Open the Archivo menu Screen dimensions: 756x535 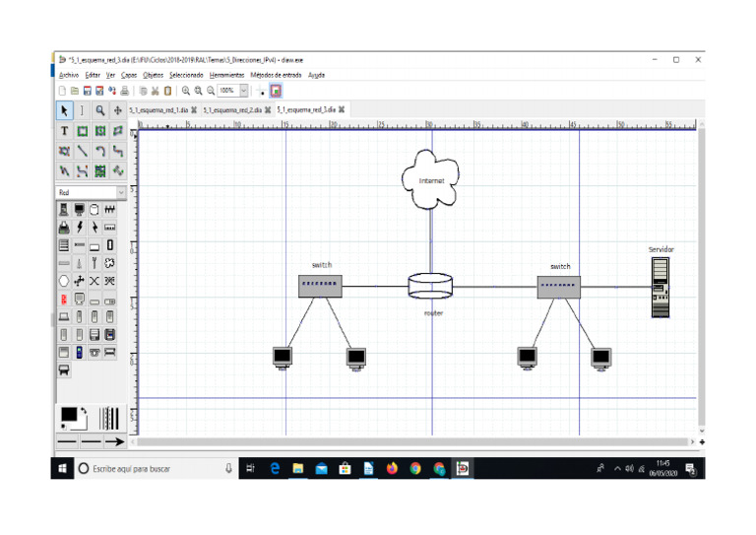point(69,75)
